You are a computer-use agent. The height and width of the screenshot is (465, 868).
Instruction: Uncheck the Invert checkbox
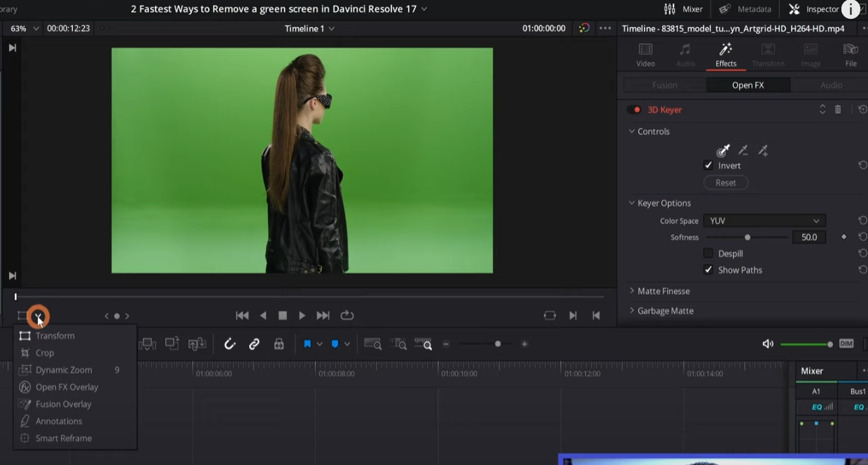pyautogui.click(x=708, y=166)
